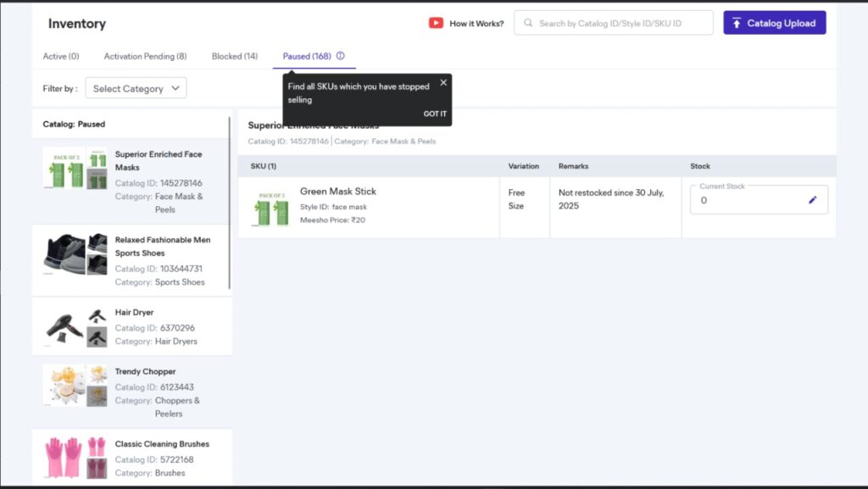Click the pencil icon to edit stock
The width and height of the screenshot is (868, 489).
tap(812, 200)
